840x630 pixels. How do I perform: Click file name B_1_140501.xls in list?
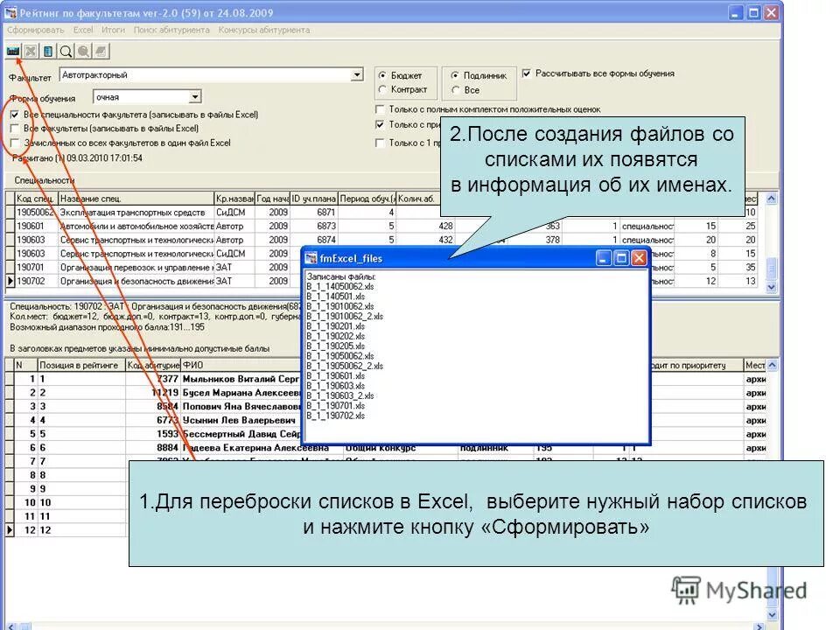click(335, 297)
